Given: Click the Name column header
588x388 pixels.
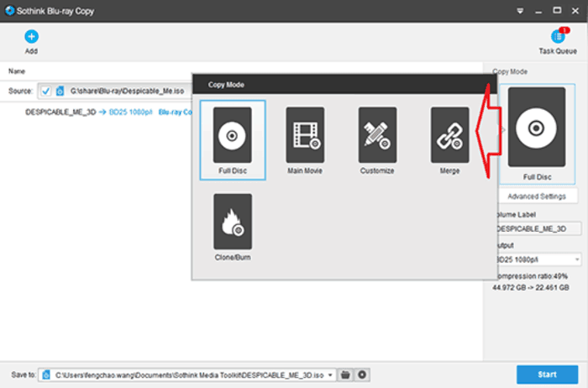Looking at the screenshot, I should click(17, 71).
